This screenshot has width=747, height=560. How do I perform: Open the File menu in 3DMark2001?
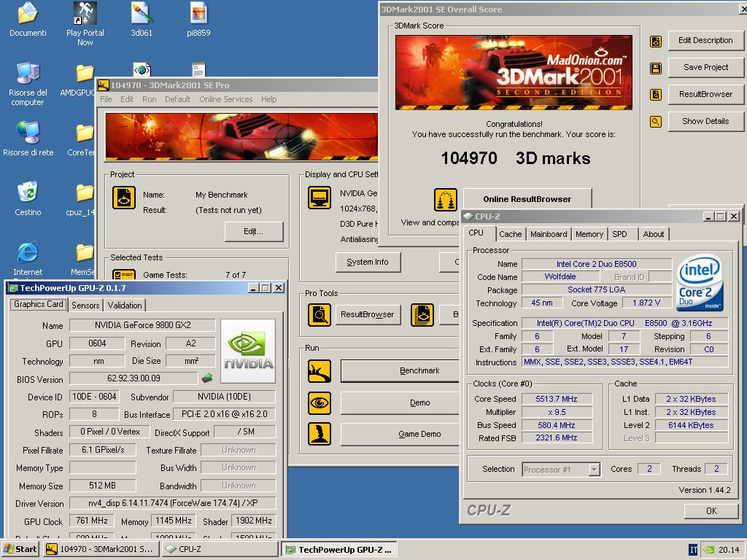tap(107, 99)
